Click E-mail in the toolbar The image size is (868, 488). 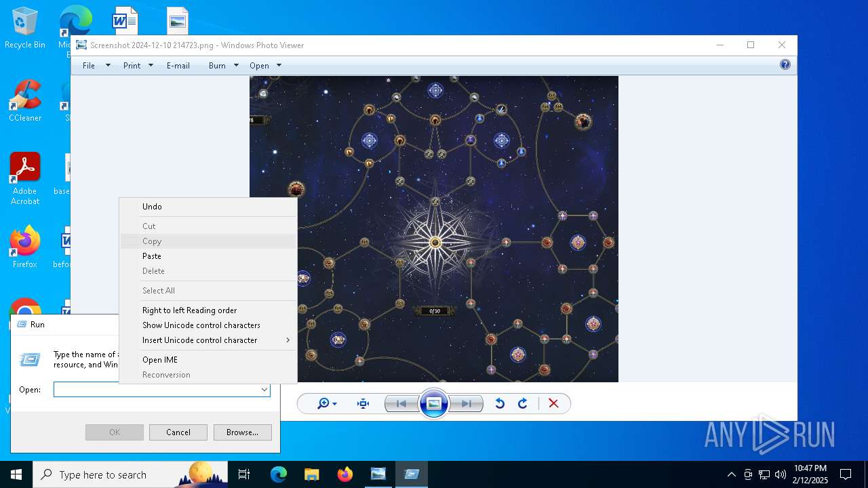(178, 66)
